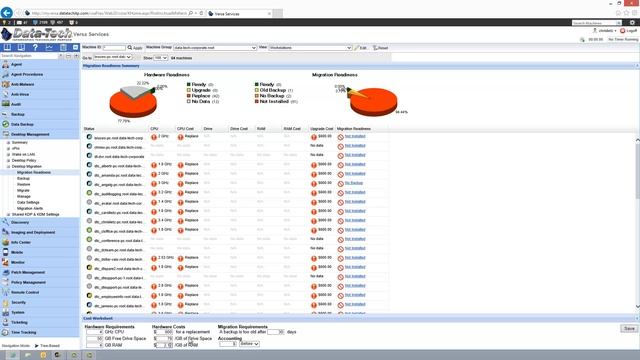The image size is (640, 360).
Task: Click the orange Hardware Readiness pie chart
Action: 133,102
